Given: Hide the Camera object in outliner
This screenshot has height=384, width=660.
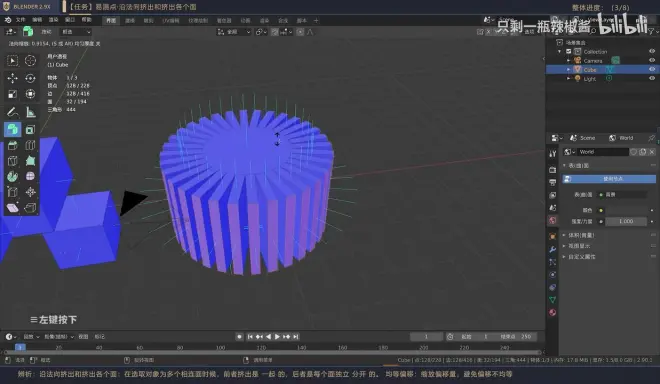Looking at the screenshot, I should [652, 61].
